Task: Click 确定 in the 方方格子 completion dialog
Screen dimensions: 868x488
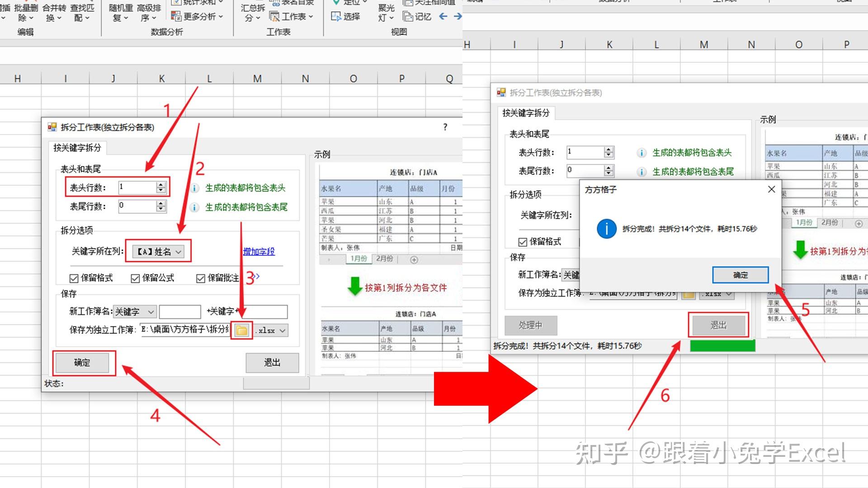Action: (740, 275)
